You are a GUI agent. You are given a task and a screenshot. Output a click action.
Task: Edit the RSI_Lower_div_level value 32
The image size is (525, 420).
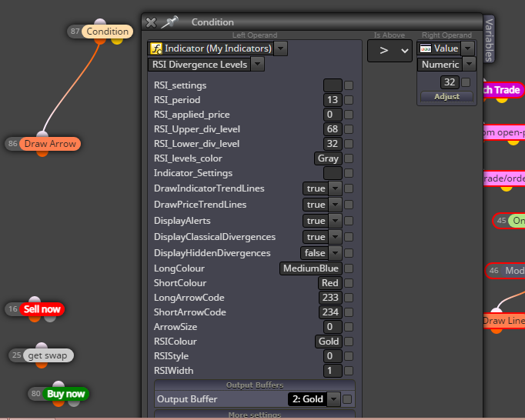click(333, 144)
